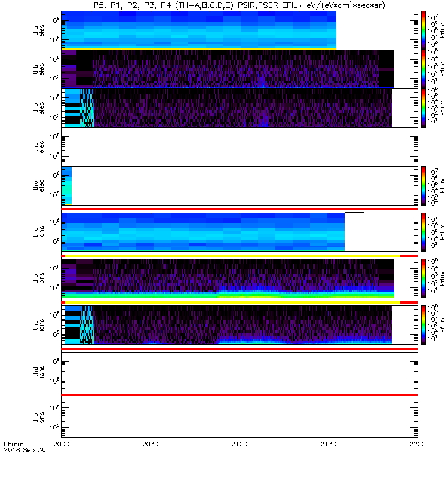
Task: Click the yellow bar above thc ions panel
Action: tap(232, 302)
